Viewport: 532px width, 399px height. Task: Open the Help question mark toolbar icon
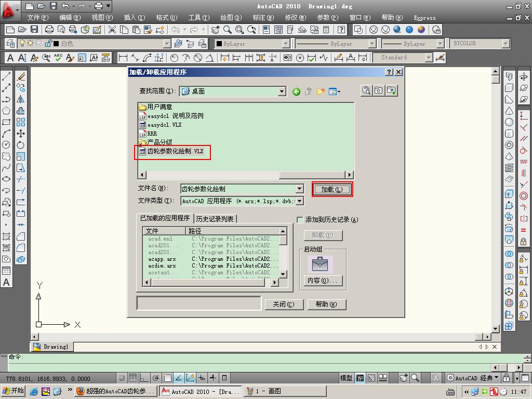click(341, 30)
